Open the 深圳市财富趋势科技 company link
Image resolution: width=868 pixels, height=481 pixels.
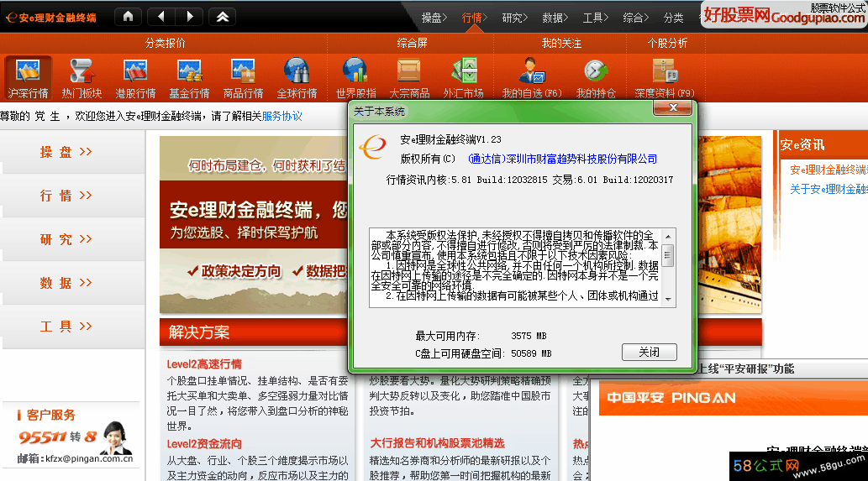pos(562,159)
